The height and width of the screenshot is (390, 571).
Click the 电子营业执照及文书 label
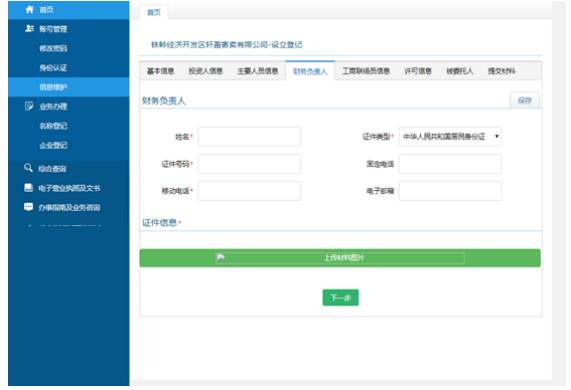click(69, 188)
